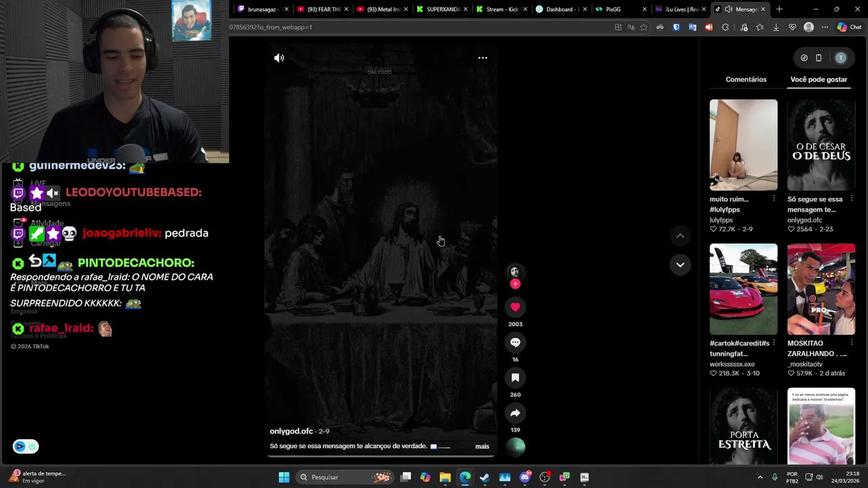The width and height of the screenshot is (868, 488).
Task: Bookmark this page with the star icon
Action: click(x=644, y=27)
